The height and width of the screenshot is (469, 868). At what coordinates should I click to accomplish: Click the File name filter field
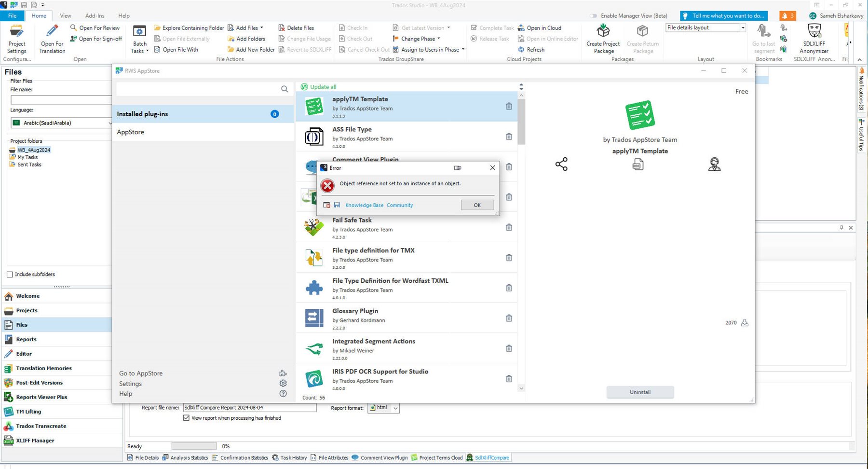coord(61,100)
